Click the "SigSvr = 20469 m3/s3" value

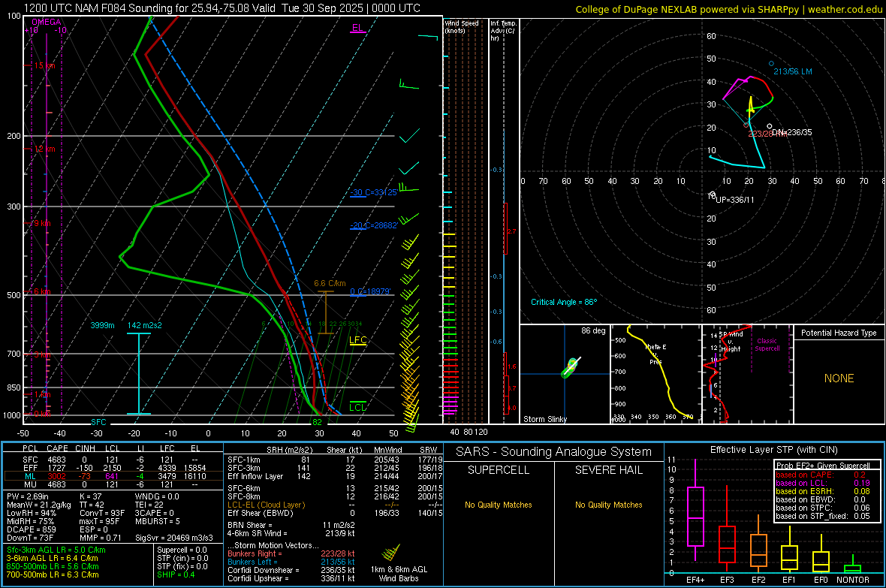point(174,538)
